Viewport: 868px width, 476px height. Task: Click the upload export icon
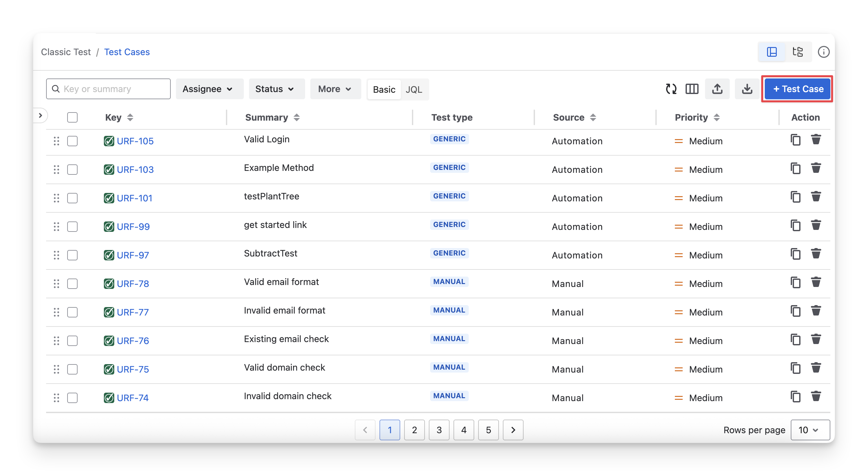(x=717, y=89)
